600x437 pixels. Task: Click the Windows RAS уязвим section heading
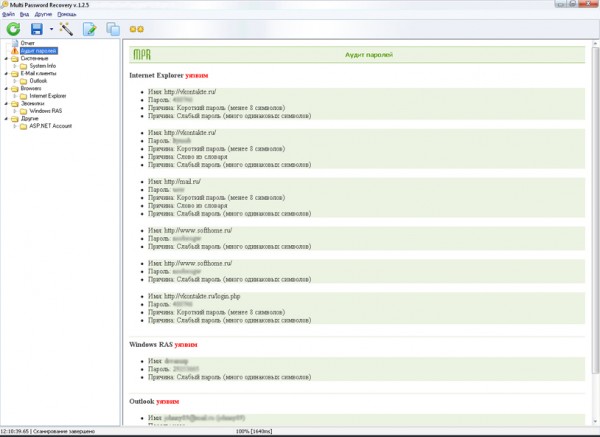pos(163,344)
